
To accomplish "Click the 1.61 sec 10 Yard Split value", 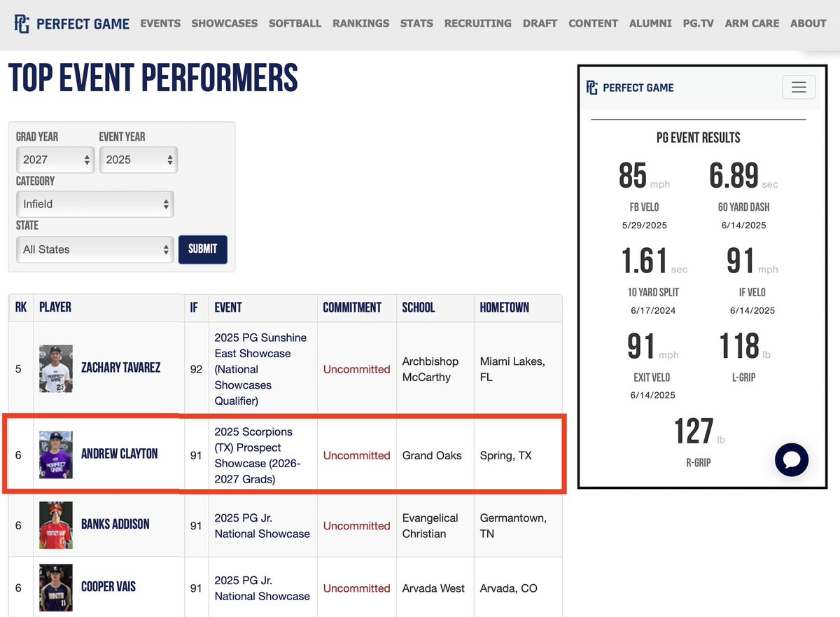I will tap(654, 261).
